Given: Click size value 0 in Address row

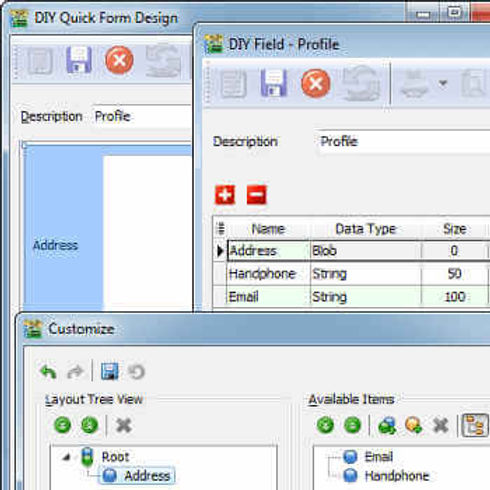Looking at the screenshot, I should pyautogui.click(x=455, y=251).
